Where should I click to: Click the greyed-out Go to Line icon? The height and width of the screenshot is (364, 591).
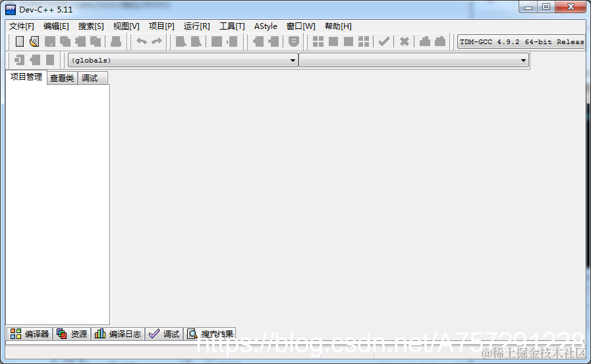pyautogui.click(x=232, y=41)
